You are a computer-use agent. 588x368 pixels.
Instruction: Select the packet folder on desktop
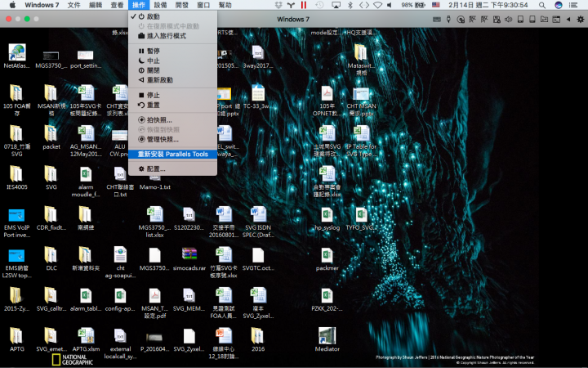coord(51,137)
